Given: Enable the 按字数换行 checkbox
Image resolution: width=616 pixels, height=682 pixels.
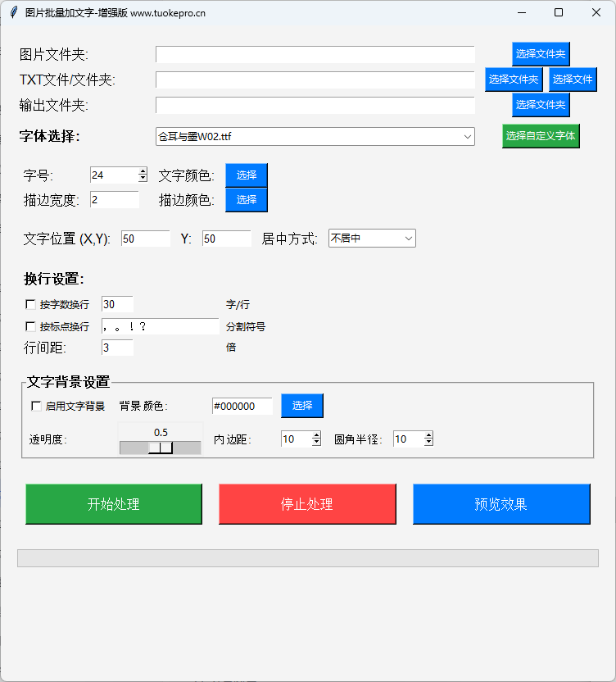Looking at the screenshot, I should (30, 304).
